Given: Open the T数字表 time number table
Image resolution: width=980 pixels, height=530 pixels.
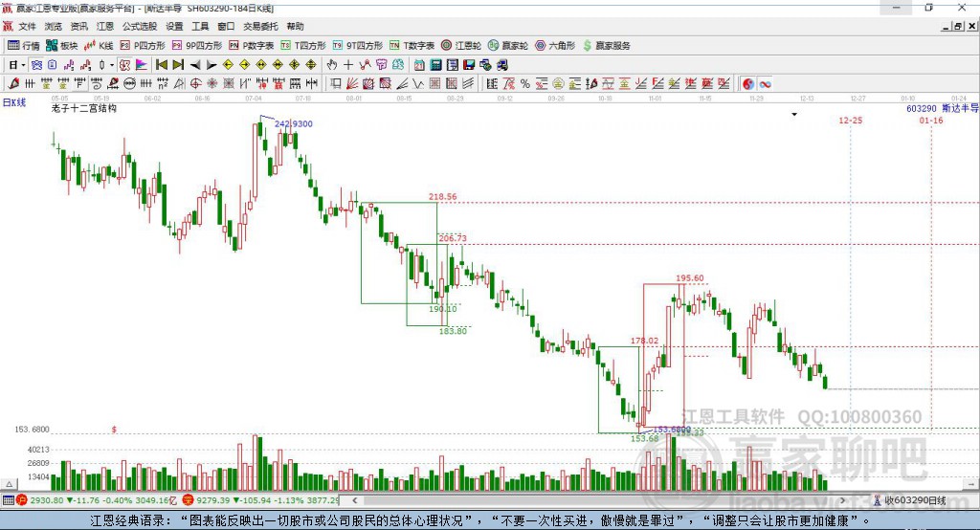Looking at the screenshot, I should coord(412,46).
